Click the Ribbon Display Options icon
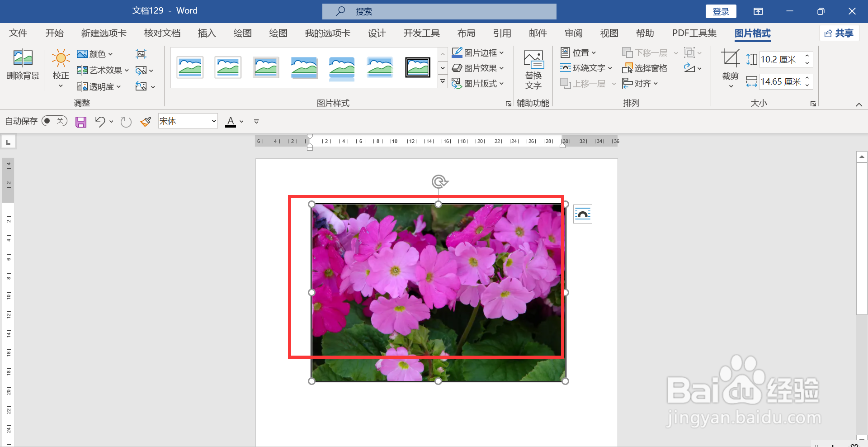Screen dimensions: 868x447 point(758,11)
